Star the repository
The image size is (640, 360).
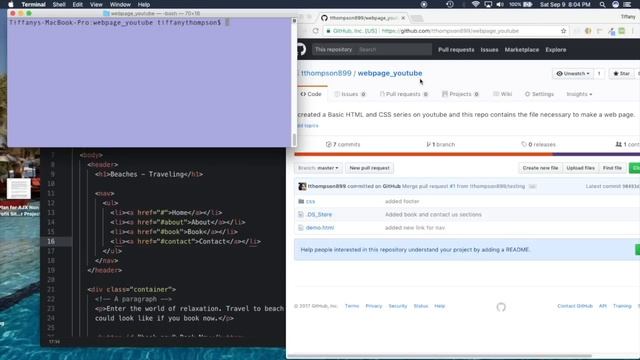tap(621, 73)
